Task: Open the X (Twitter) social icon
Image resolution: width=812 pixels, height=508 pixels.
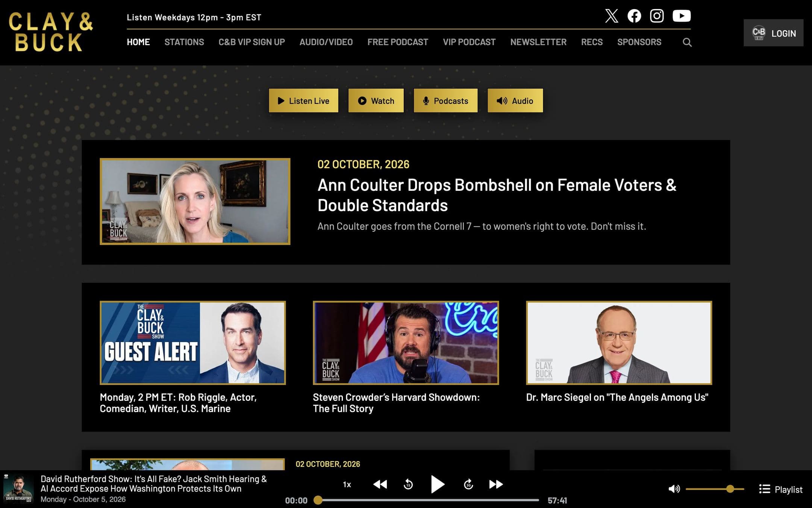Action: [612, 16]
